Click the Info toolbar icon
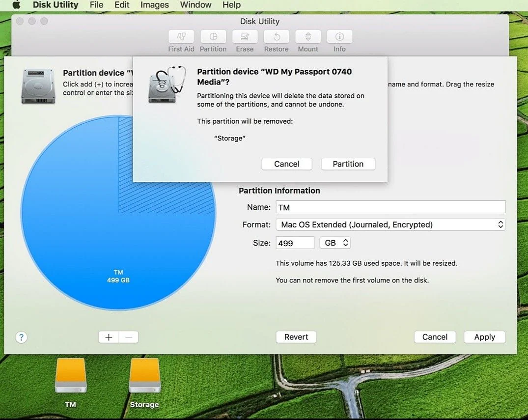The image size is (528, 420). [x=339, y=36]
